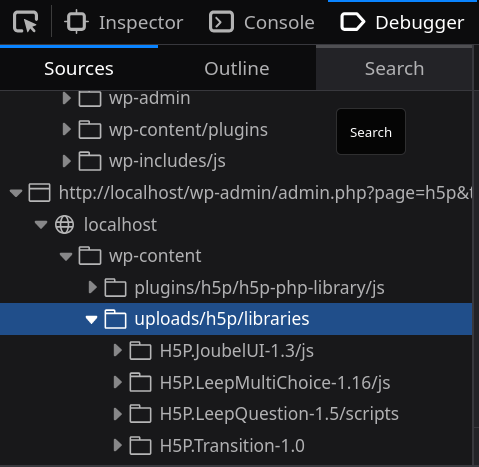Collapse the localhost domain arrow
Image resolution: width=479 pixels, height=467 pixels.
click(41, 224)
